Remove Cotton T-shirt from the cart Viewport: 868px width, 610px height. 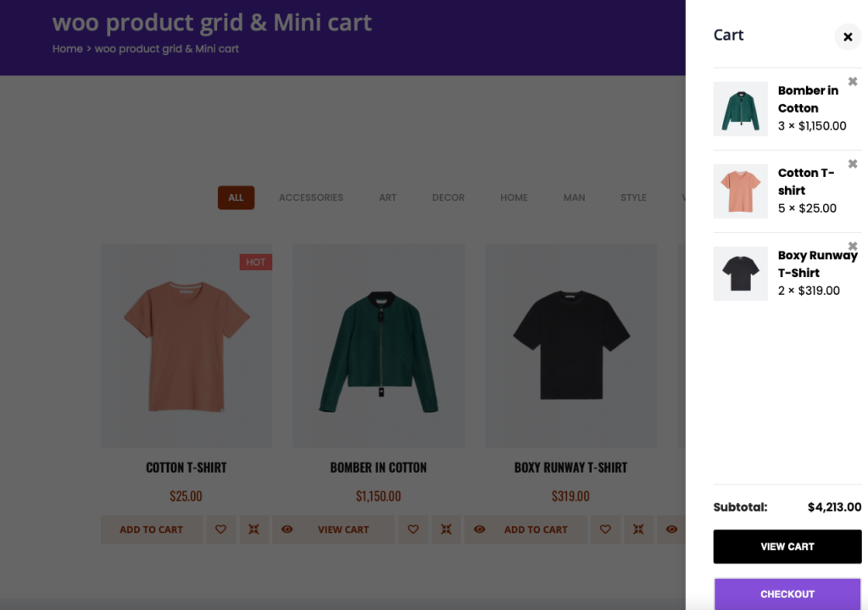point(853,164)
